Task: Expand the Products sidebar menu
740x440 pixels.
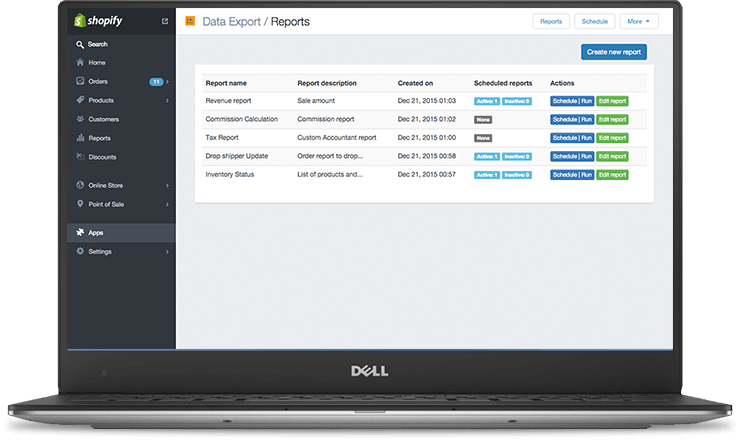Action: click(x=167, y=101)
